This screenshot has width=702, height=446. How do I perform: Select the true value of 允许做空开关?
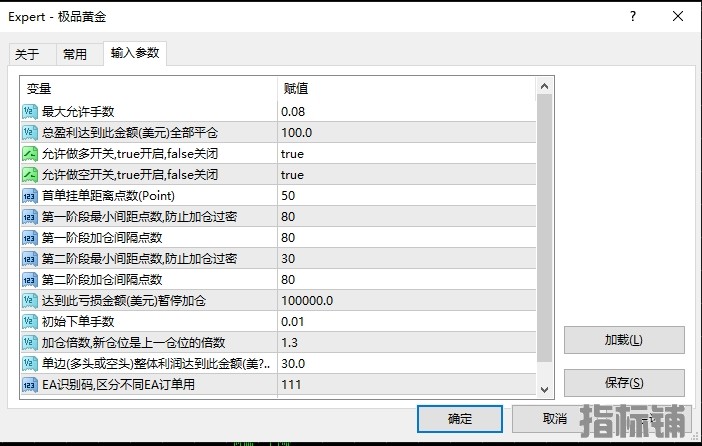[x=292, y=175]
